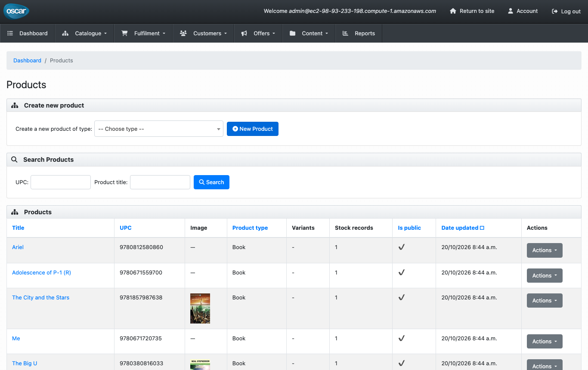Image resolution: width=588 pixels, height=370 pixels.
Task: Open Actions dropdown for Me
Action: point(545,342)
